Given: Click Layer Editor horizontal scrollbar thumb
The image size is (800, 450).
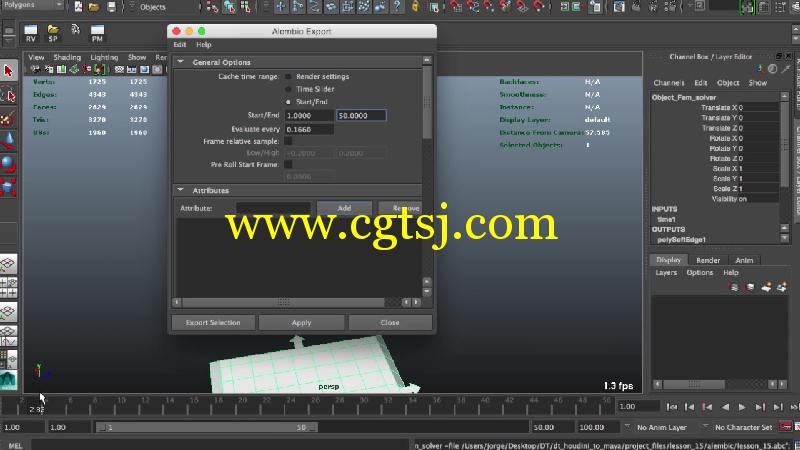Looking at the screenshot, I should pyautogui.click(x=694, y=384).
